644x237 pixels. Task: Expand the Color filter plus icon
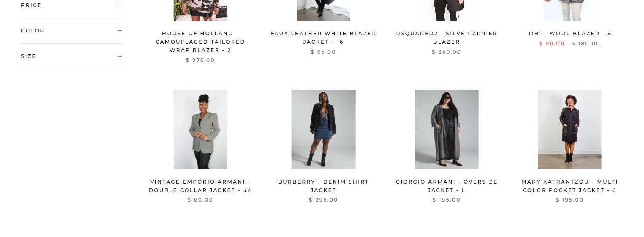[x=120, y=31]
